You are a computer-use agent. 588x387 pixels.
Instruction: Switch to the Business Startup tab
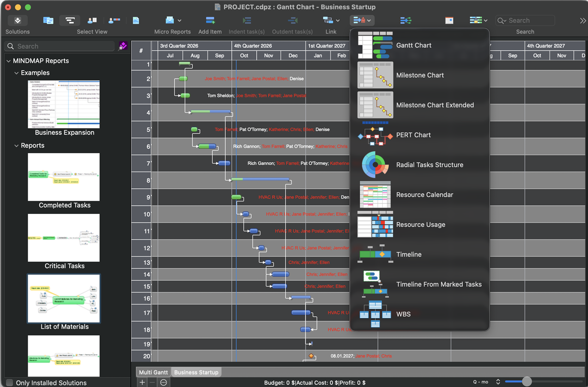point(196,372)
